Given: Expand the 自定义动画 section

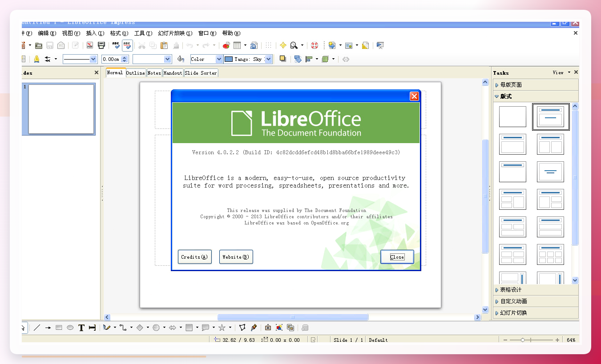Looking at the screenshot, I should click(536, 301).
